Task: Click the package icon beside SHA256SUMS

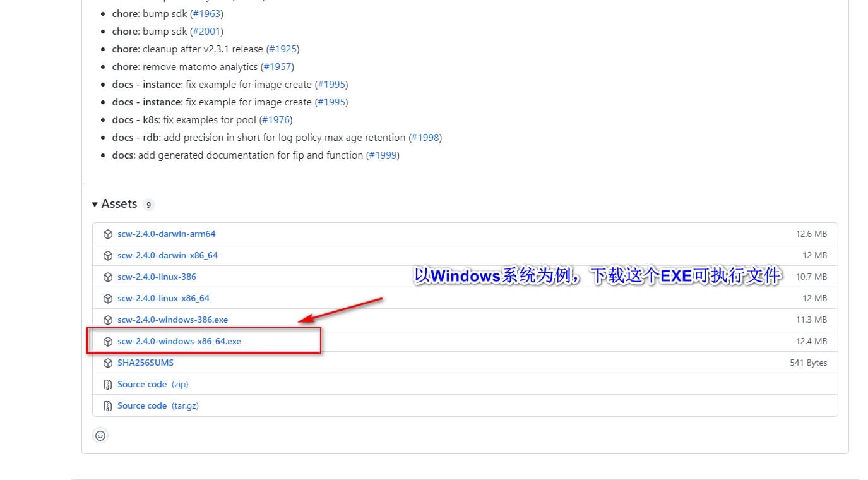Action: (108, 363)
